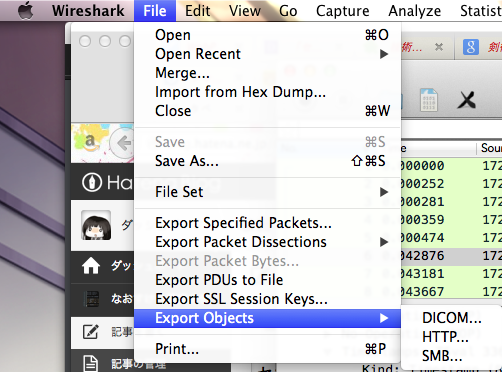Select packet row with time ending 043667
502x372 pixels.
coord(451,292)
